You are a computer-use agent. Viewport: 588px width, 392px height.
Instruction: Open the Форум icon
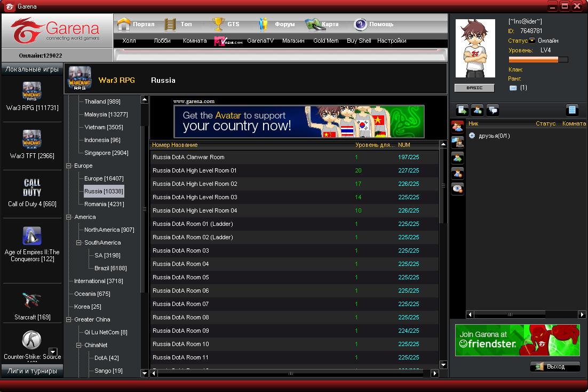click(x=263, y=24)
